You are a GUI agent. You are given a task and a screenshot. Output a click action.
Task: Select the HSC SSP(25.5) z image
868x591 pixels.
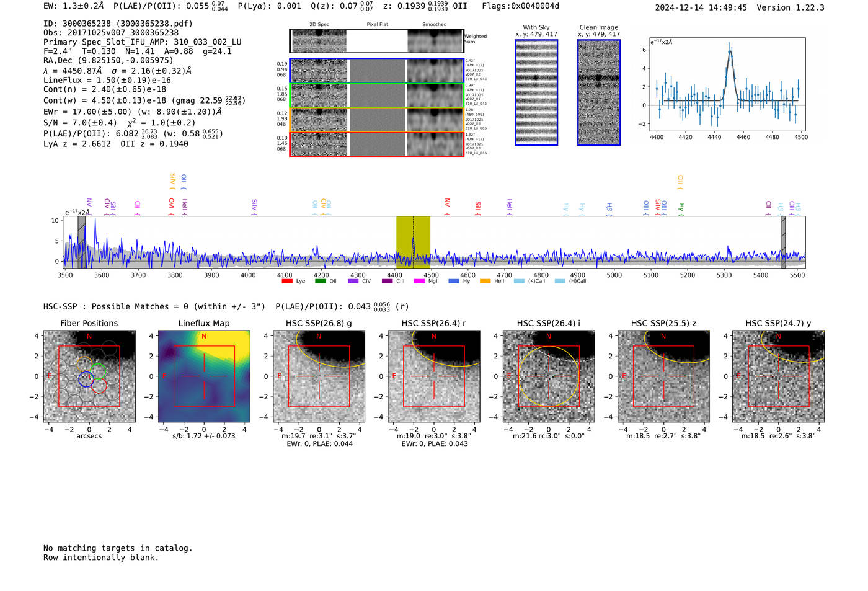(x=663, y=376)
